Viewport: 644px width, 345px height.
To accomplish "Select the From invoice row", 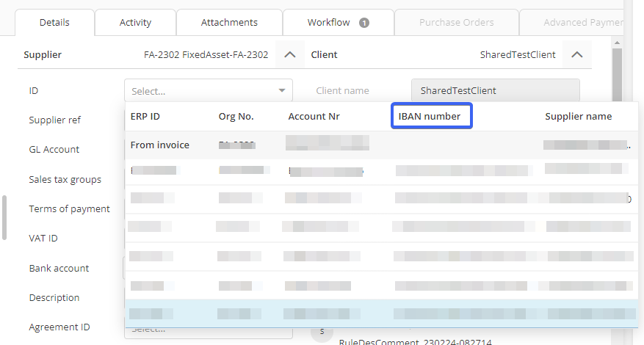I will (x=160, y=145).
